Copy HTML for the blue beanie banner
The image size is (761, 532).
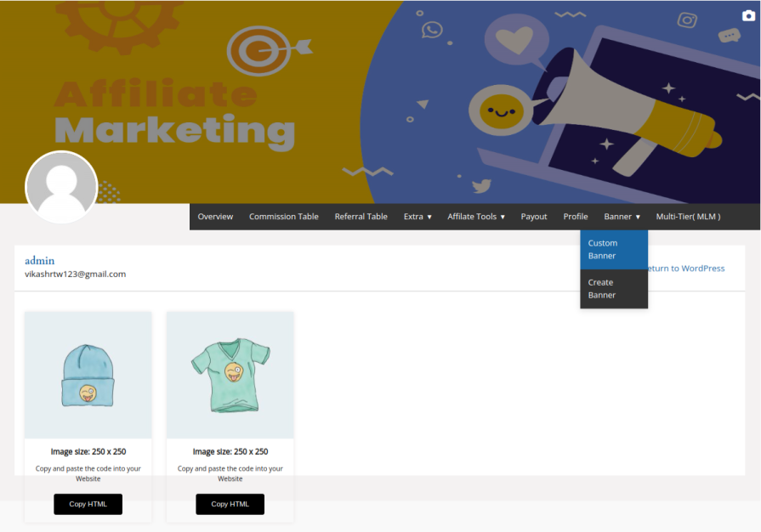pos(88,503)
